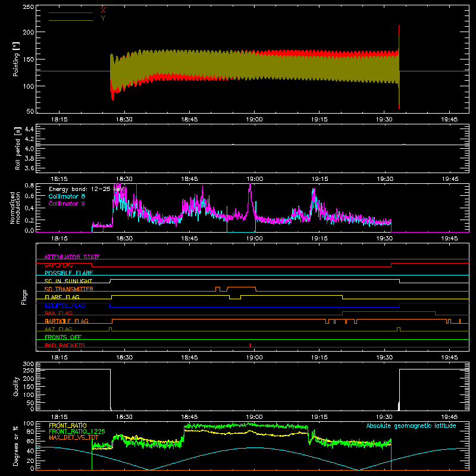This screenshot has width=476, height=476.
Task: Click the Absolute geomagnetic latitude label
Action: coord(411,425)
